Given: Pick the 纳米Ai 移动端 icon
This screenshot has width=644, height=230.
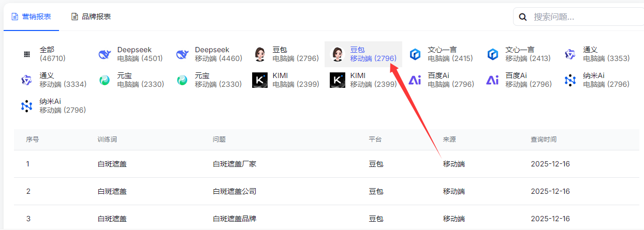Looking at the screenshot, I should (x=27, y=106).
